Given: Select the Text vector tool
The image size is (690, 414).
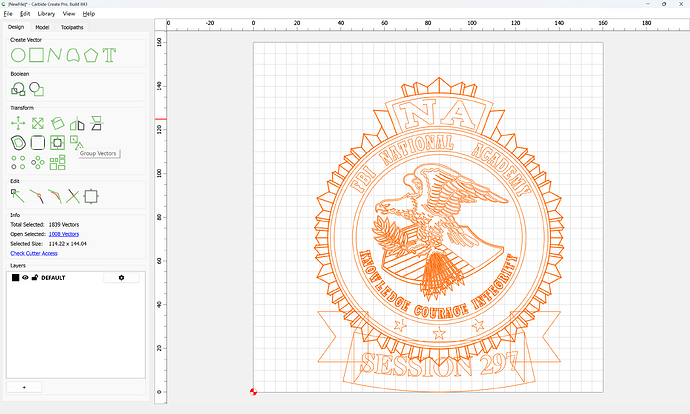Looking at the screenshot, I should point(109,55).
